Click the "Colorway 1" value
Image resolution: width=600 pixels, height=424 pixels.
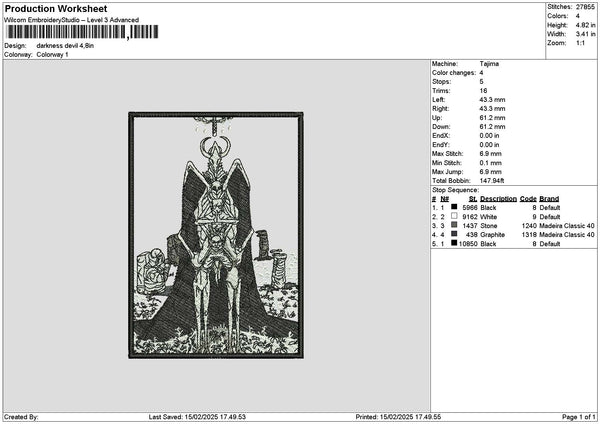(x=52, y=55)
